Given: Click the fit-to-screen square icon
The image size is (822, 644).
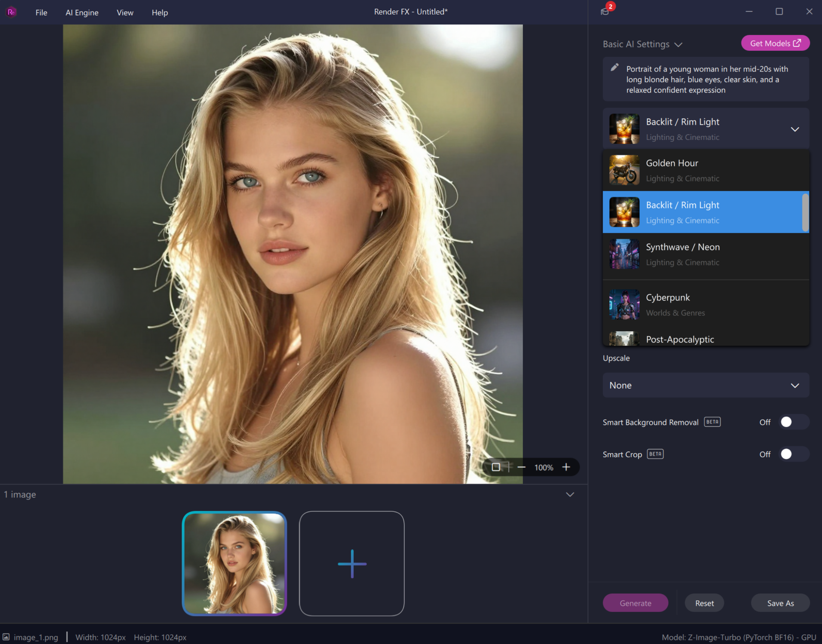Looking at the screenshot, I should [x=496, y=467].
